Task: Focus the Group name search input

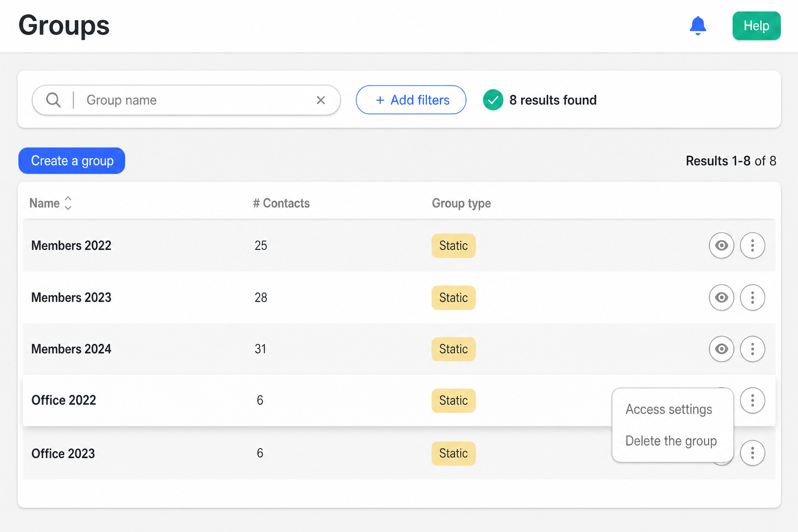Action: click(x=197, y=100)
